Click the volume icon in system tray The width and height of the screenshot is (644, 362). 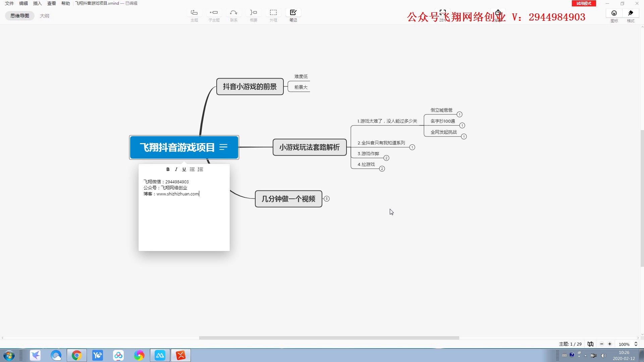pyautogui.click(x=604, y=356)
